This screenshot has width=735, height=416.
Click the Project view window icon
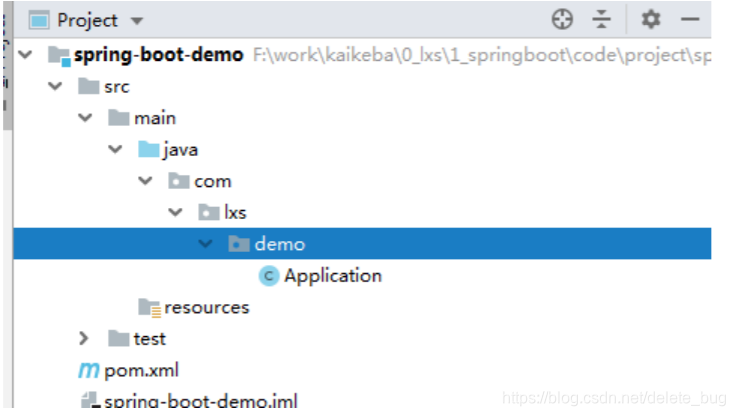coord(39,21)
